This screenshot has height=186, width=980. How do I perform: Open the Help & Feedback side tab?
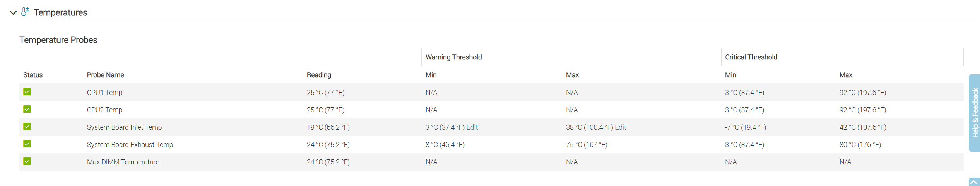[975, 113]
